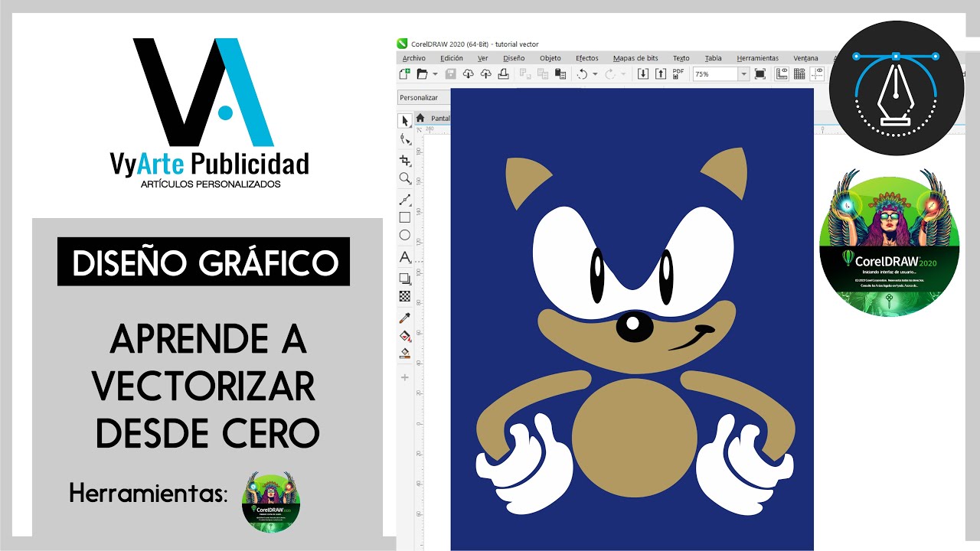Click the 75% zoom level field
This screenshot has width=980, height=551.
(x=714, y=74)
